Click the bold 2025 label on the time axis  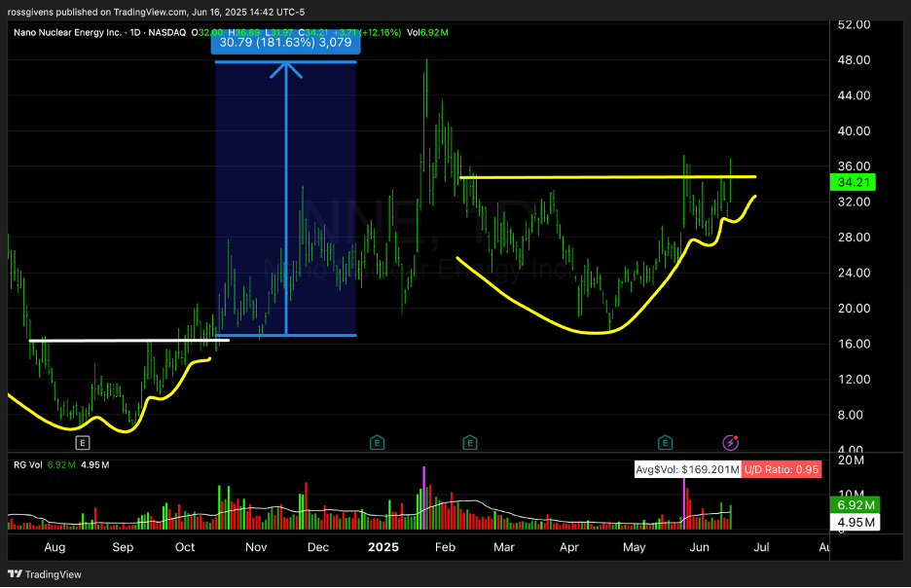click(383, 547)
